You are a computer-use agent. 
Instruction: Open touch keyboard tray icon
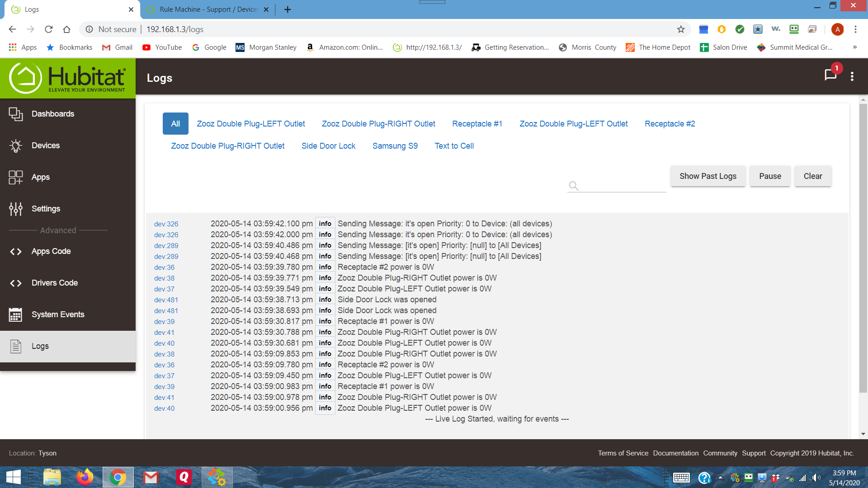coord(681,478)
